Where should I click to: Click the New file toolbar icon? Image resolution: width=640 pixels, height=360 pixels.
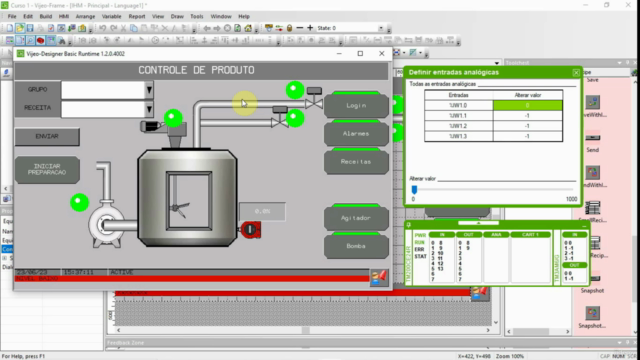9,28
